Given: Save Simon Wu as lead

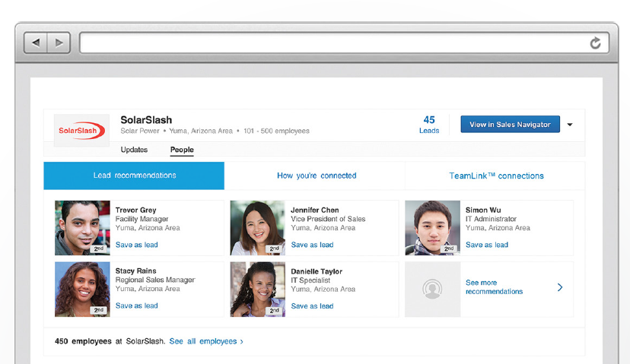Looking at the screenshot, I should 486,245.
